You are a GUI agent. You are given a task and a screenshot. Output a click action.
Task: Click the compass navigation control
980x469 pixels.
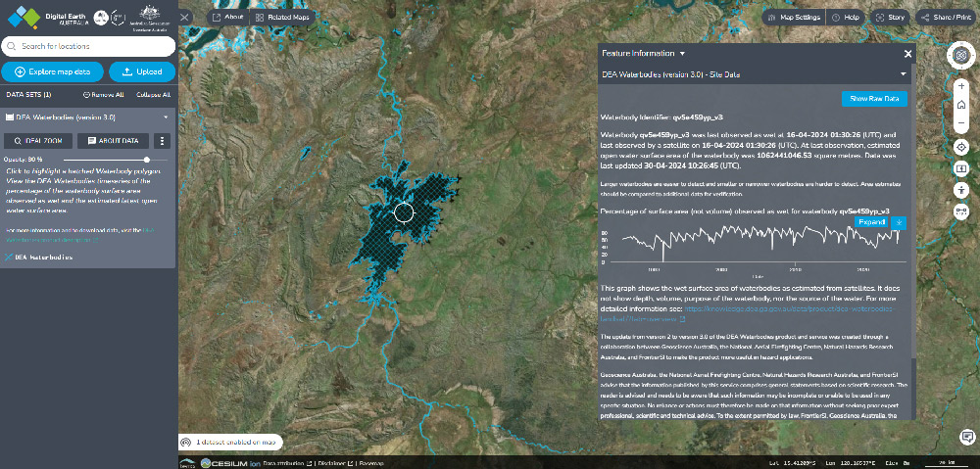pos(961,56)
